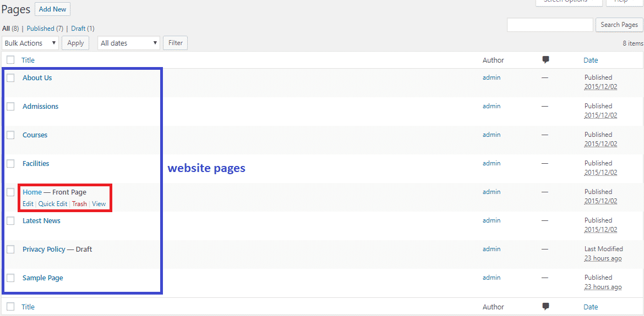This screenshot has width=644, height=316.
Task: Click the comments bubble icon in the table footer
Action: coord(545,307)
